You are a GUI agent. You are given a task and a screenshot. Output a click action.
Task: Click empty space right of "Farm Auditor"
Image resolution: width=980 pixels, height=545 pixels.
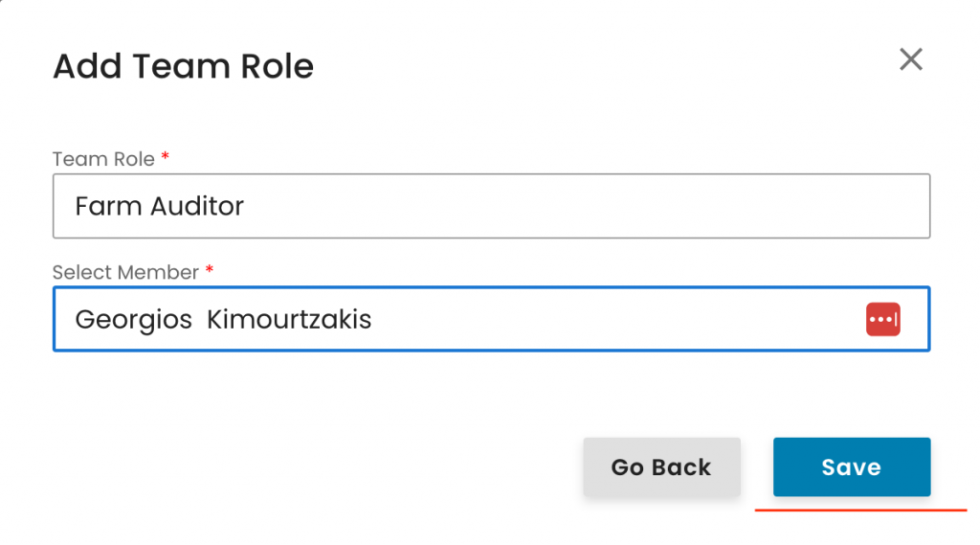pos(574,206)
